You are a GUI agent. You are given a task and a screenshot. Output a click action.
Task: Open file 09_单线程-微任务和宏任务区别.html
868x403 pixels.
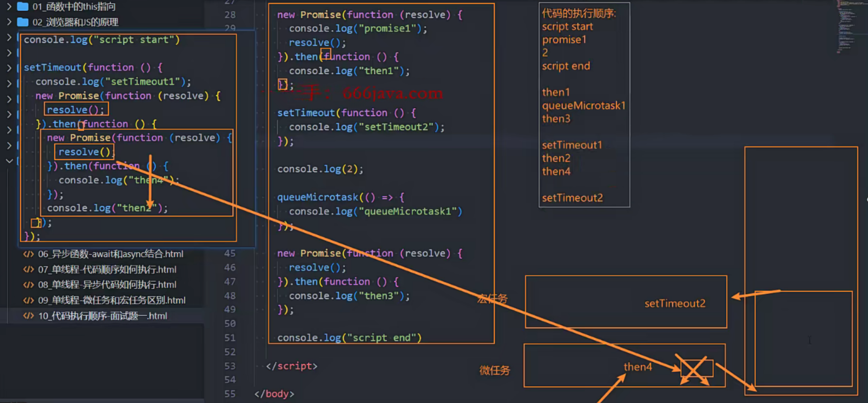coord(111,300)
